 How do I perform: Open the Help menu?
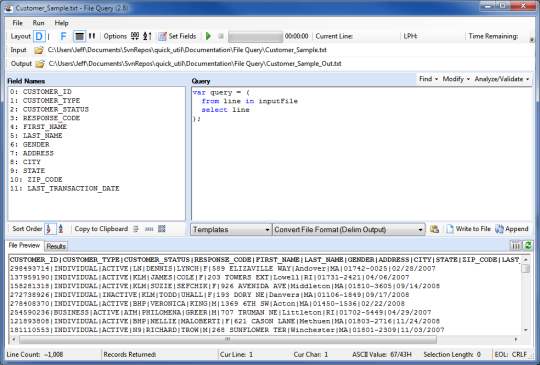coord(61,23)
